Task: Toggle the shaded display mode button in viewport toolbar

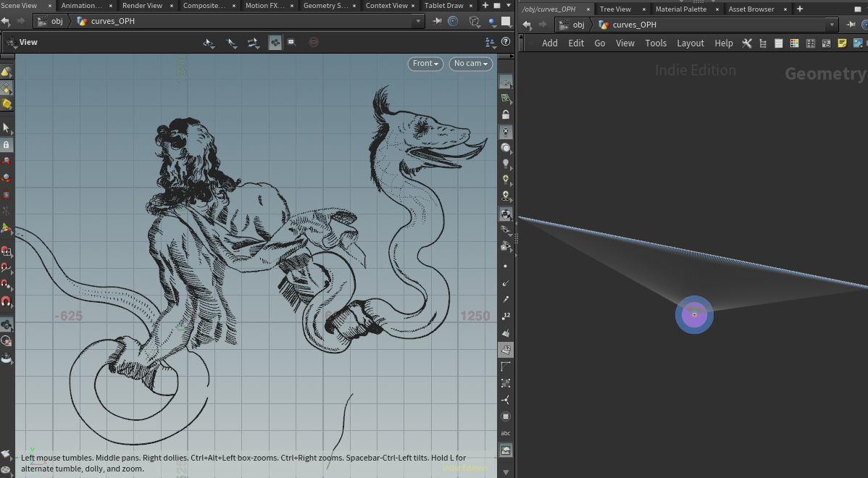Action: [x=275, y=41]
